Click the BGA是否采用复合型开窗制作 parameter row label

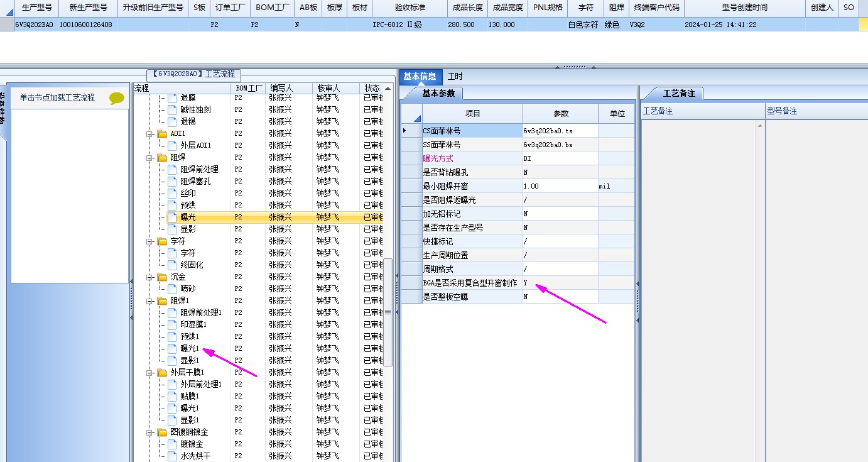[472, 283]
